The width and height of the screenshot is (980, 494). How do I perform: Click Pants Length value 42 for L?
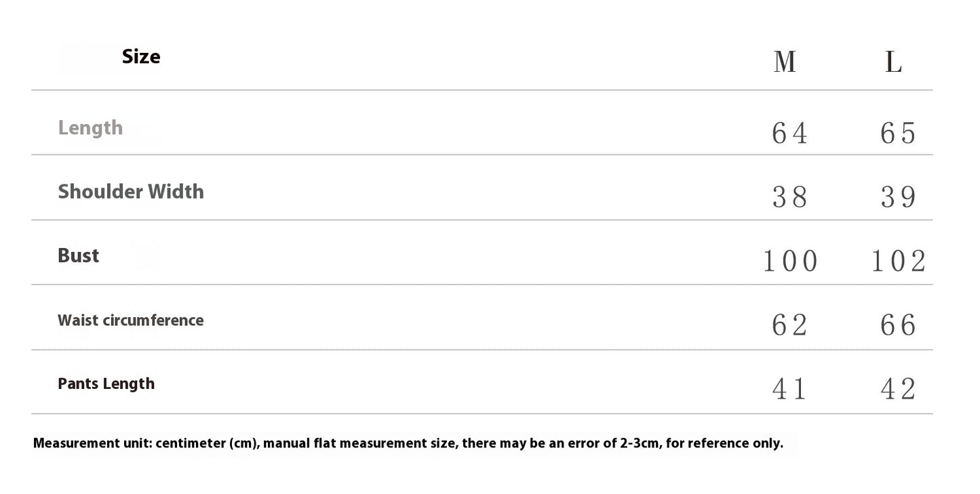coord(898,389)
